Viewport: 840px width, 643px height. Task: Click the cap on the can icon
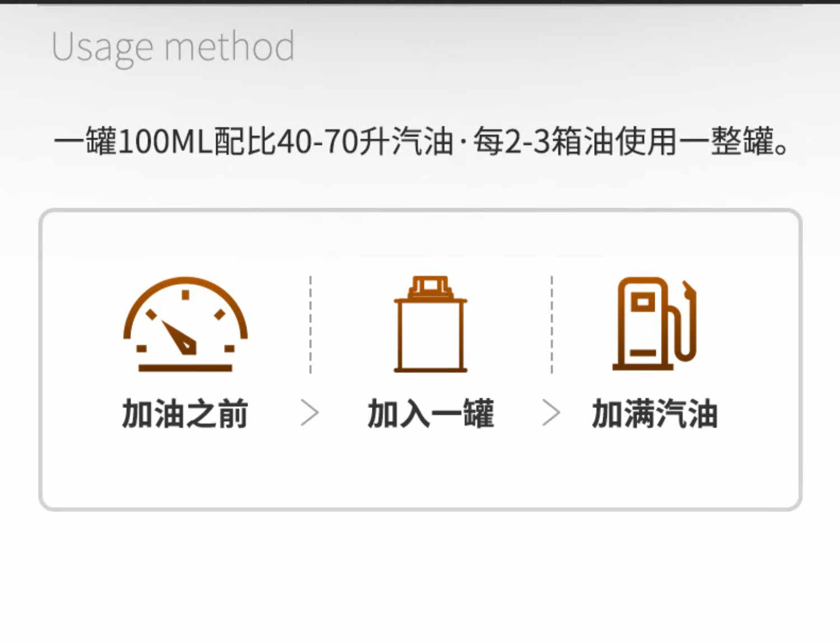point(430,287)
